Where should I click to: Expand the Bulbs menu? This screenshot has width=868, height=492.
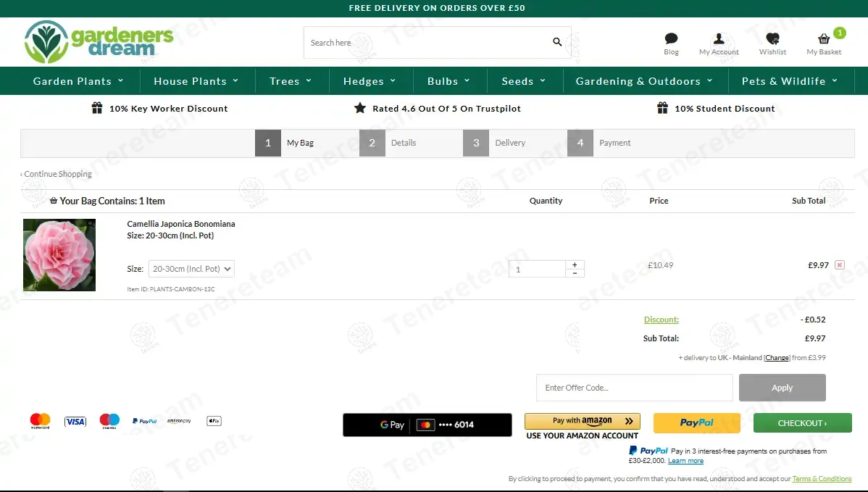(x=449, y=81)
